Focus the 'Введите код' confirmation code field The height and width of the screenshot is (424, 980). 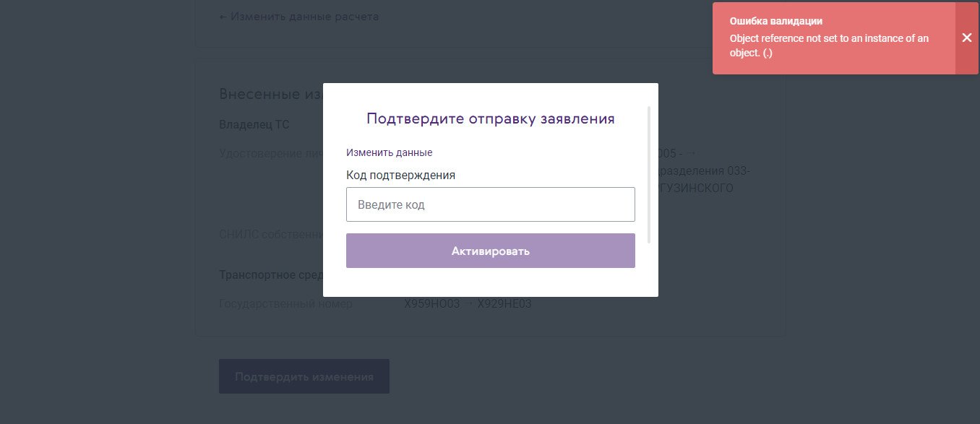[x=490, y=204]
